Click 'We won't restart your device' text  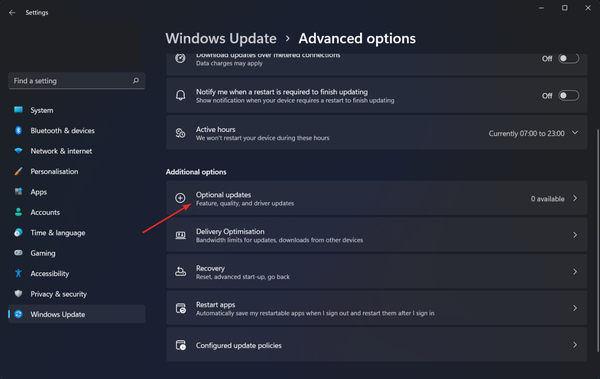tap(262, 138)
